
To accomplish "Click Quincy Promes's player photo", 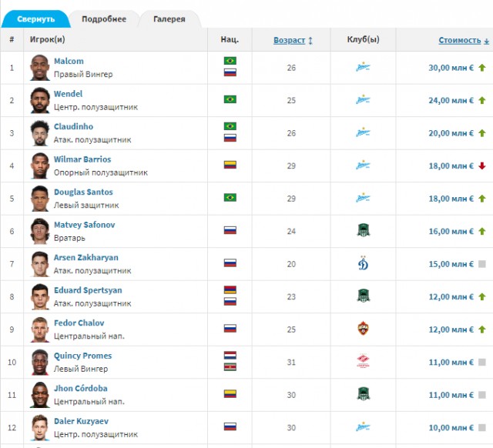I will pyautogui.click(x=40, y=363).
